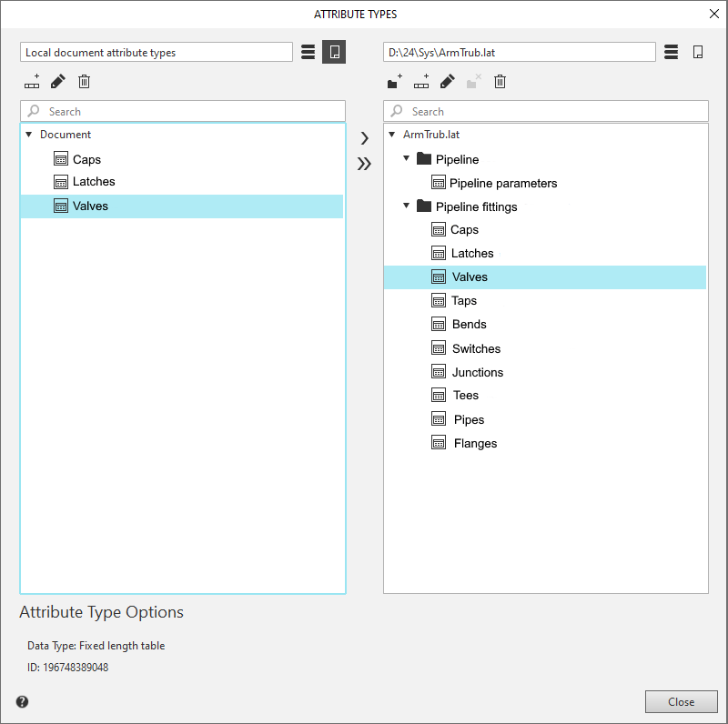The height and width of the screenshot is (724, 728).
Task: Collapse the Pipeline folder
Action: tap(407, 159)
